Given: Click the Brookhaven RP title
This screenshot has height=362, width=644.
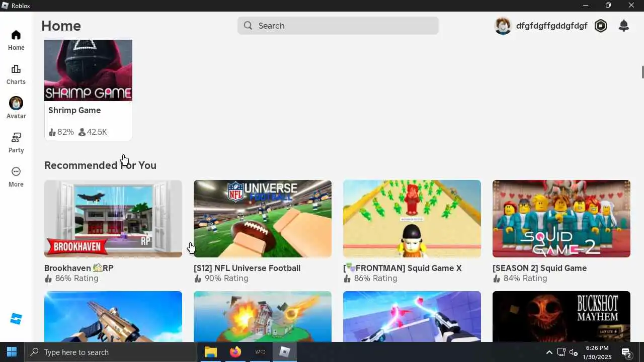Looking at the screenshot, I should pos(79,268).
